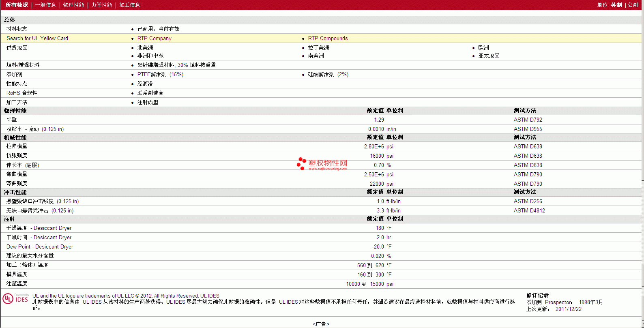Viewport: 644px width, 328px height.
Task: Select the 比重 value 1.29
Action: click(x=379, y=120)
